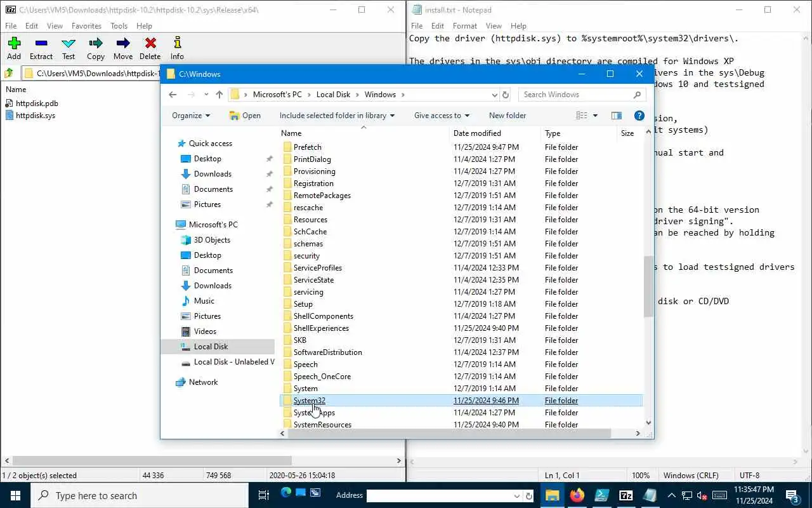Expand the view options dropdown arrow
Image resolution: width=812 pixels, height=508 pixels.
click(595, 116)
